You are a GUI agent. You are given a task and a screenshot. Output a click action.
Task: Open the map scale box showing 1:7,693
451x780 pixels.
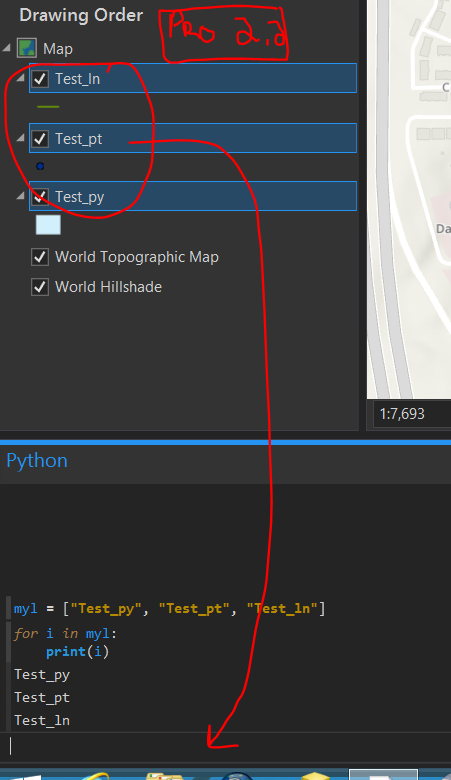click(x=411, y=414)
